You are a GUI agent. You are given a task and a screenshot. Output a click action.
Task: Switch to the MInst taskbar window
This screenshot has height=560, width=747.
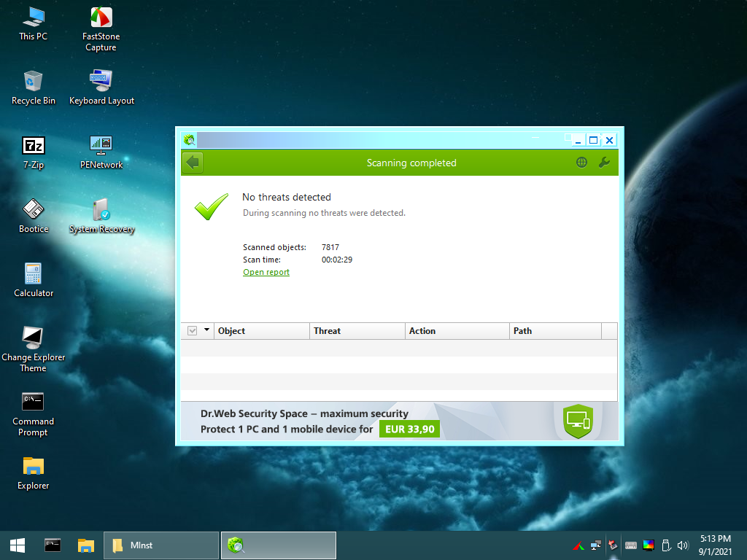pyautogui.click(x=161, y=545)
